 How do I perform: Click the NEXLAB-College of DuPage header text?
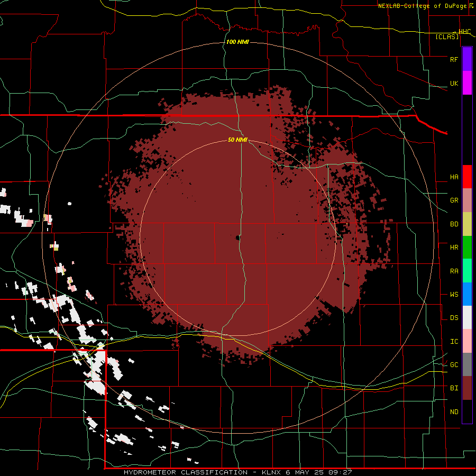click(422, 6)
